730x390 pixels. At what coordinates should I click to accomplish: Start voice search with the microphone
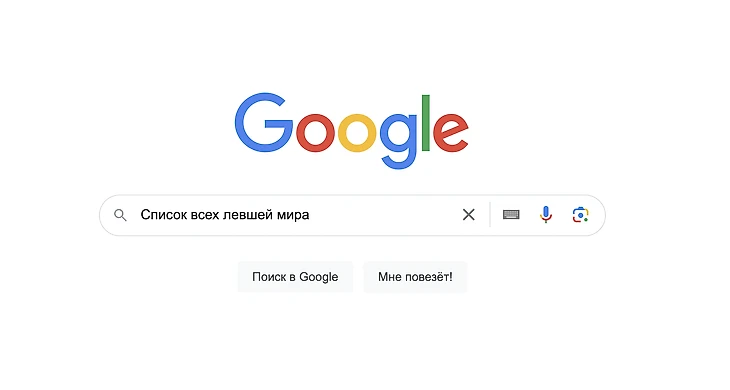[546, 215]
